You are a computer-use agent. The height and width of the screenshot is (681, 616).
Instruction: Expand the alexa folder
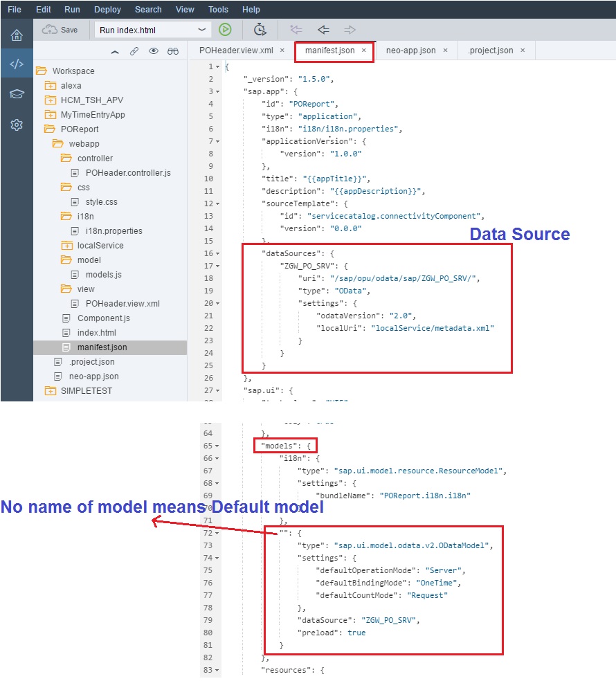(51, 86)
